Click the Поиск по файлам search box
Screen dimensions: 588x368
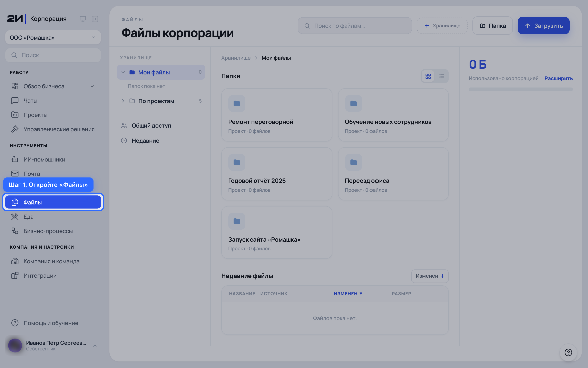point(354,26)
